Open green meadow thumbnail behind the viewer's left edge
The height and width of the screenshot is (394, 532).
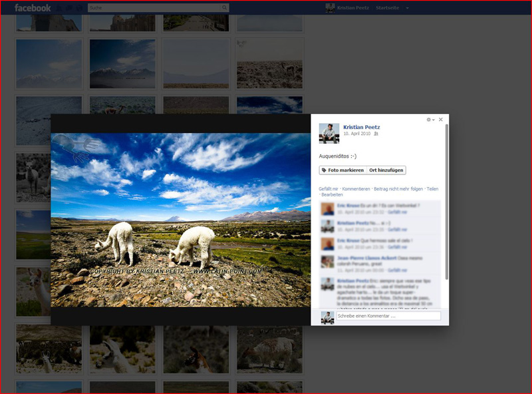[x=33, y=235]
